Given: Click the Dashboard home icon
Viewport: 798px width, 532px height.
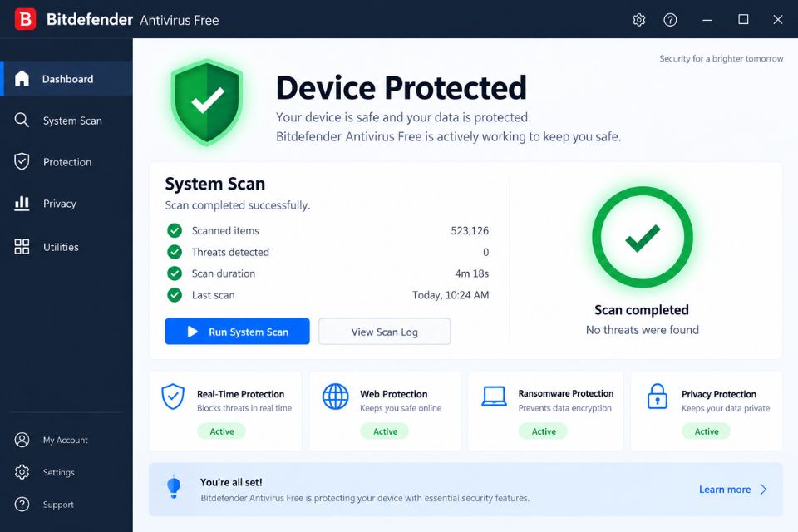Looking at the screenshot, I should tap(22, 78).
